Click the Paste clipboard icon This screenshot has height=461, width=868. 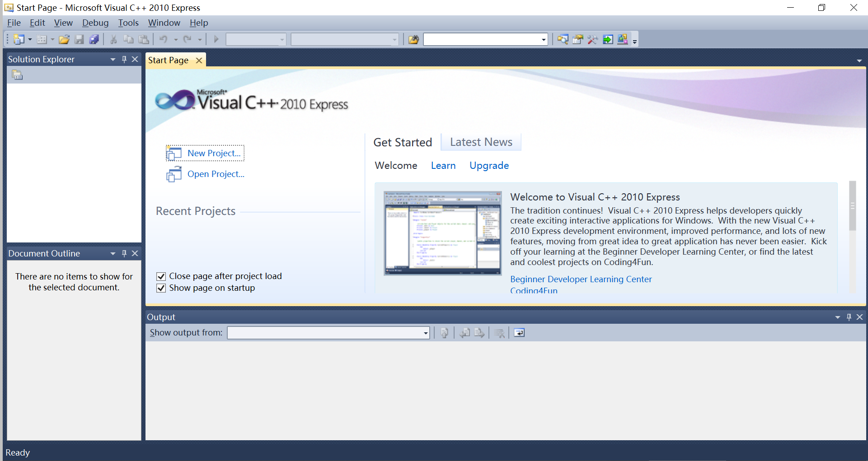pos(144,40)
